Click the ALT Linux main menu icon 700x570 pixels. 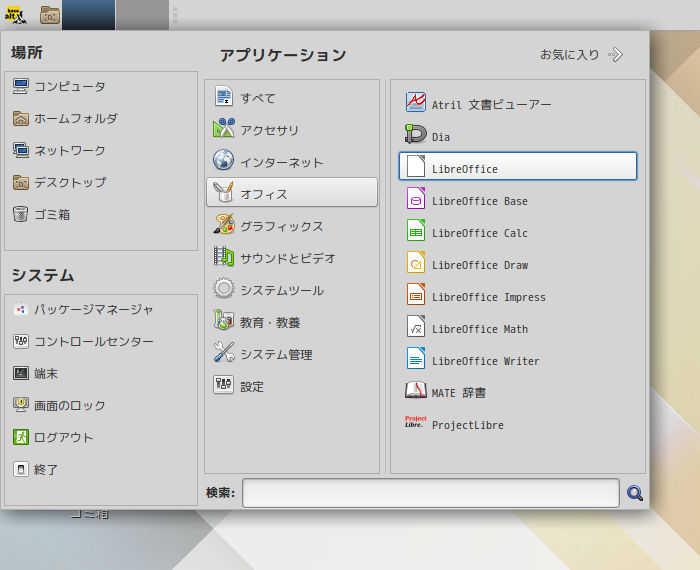16,15
